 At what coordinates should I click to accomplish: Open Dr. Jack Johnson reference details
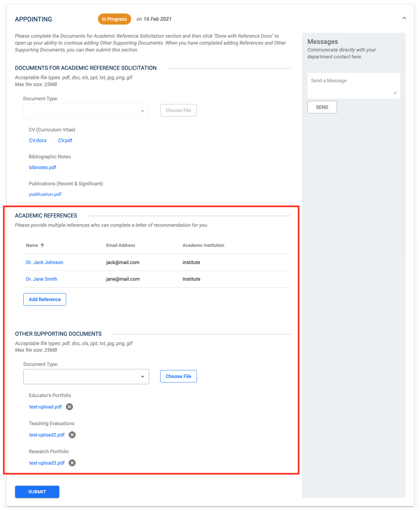click(x=45, y=263)
